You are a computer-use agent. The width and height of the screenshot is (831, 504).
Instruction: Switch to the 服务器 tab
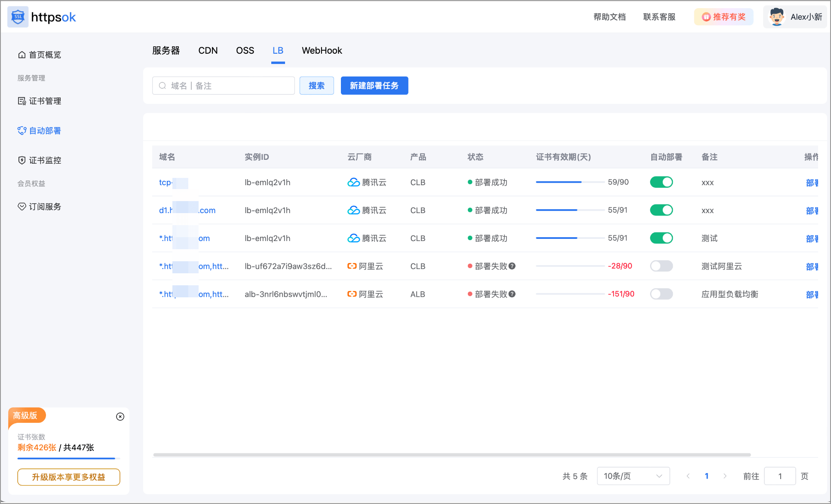coord(166,51)
